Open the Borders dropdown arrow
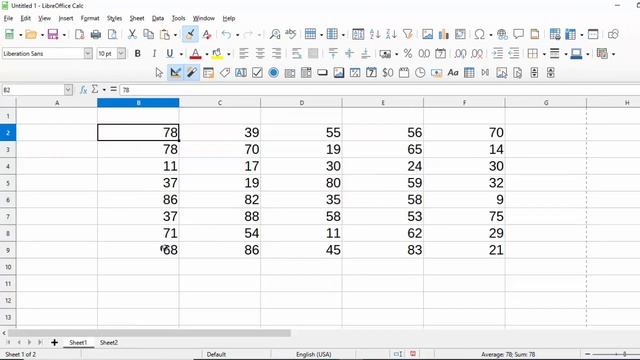This screenshot has height=360, width=640. (x=544, y=54)
